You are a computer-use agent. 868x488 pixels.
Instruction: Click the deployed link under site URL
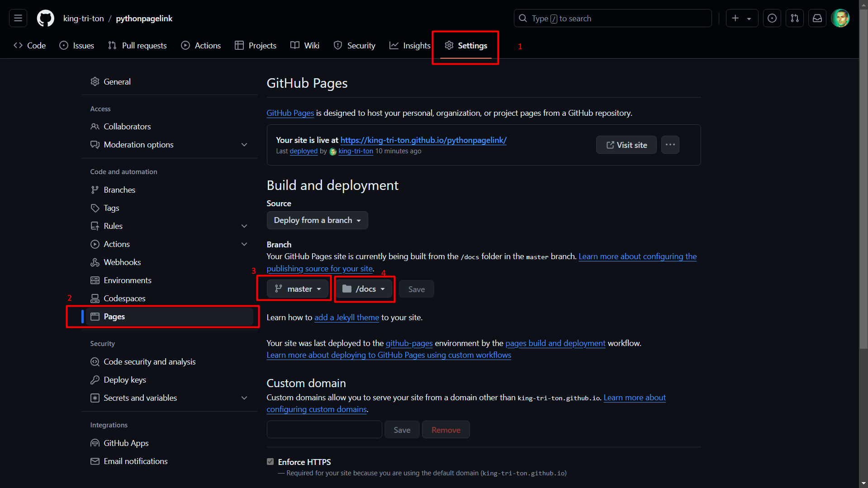[x=304, y=151]
